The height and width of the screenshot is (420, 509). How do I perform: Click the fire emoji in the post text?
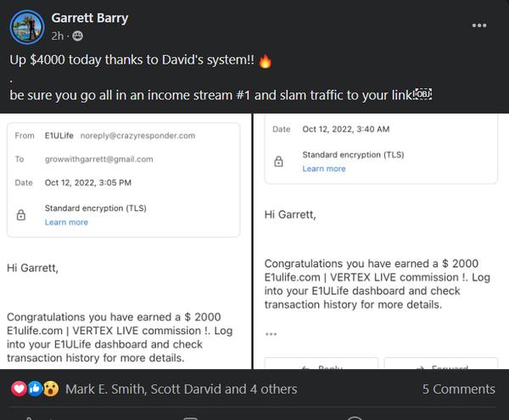(x=265, y=62)
